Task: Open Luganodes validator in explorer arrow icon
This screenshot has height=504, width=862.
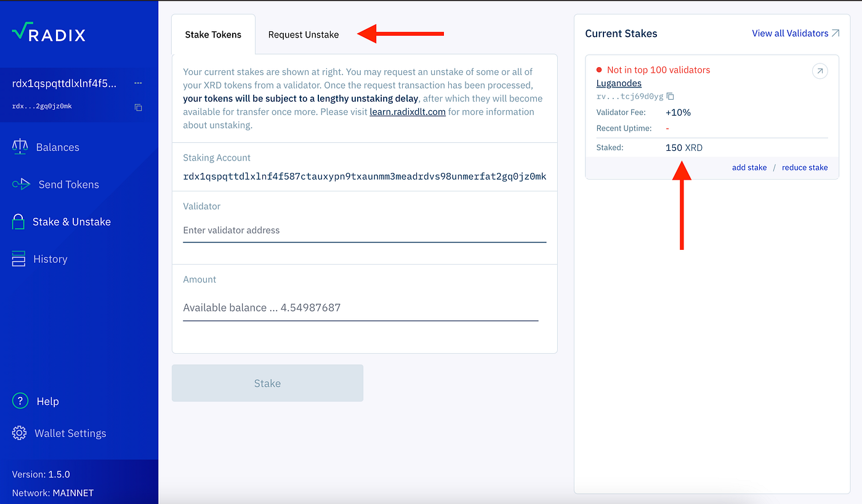Action: pos(820,71)
